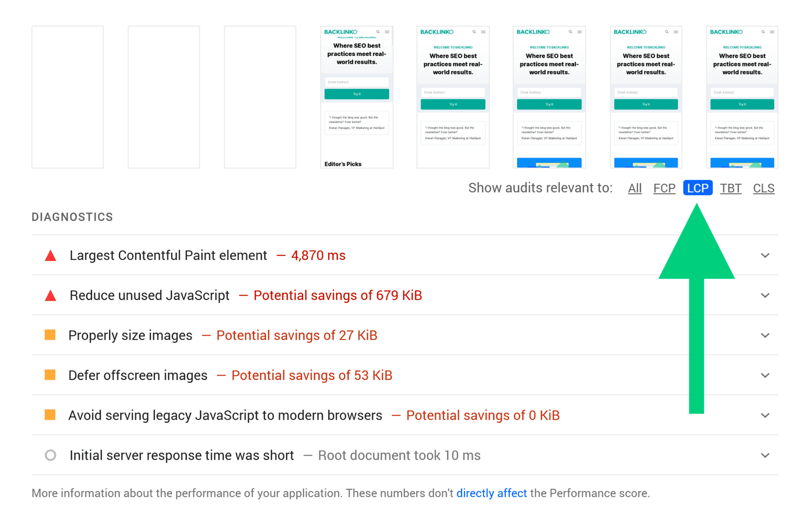This screenshot has height=532, width=810.
Task: Click the orange square icon beside Avoid serving legacy JavaScript
Action: 51,415
